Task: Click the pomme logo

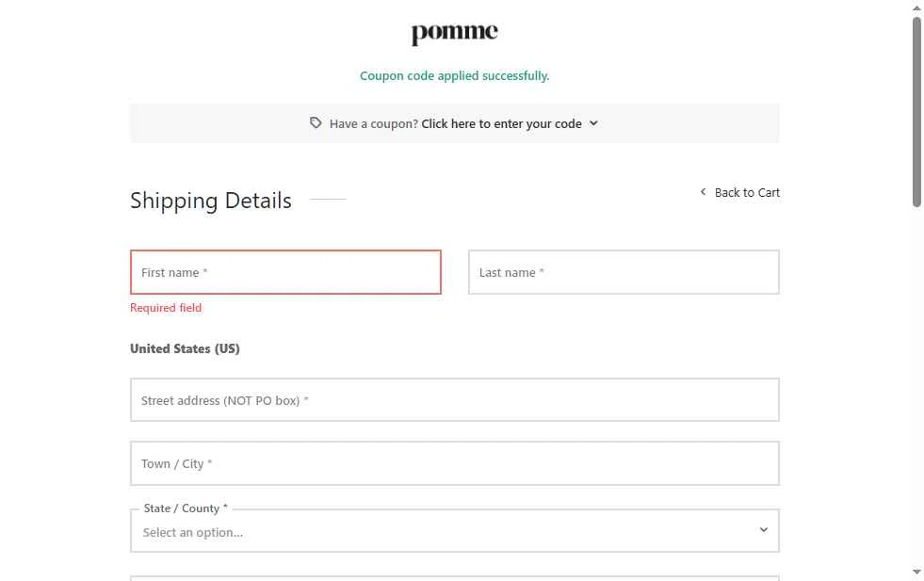Action: point(454,34)
